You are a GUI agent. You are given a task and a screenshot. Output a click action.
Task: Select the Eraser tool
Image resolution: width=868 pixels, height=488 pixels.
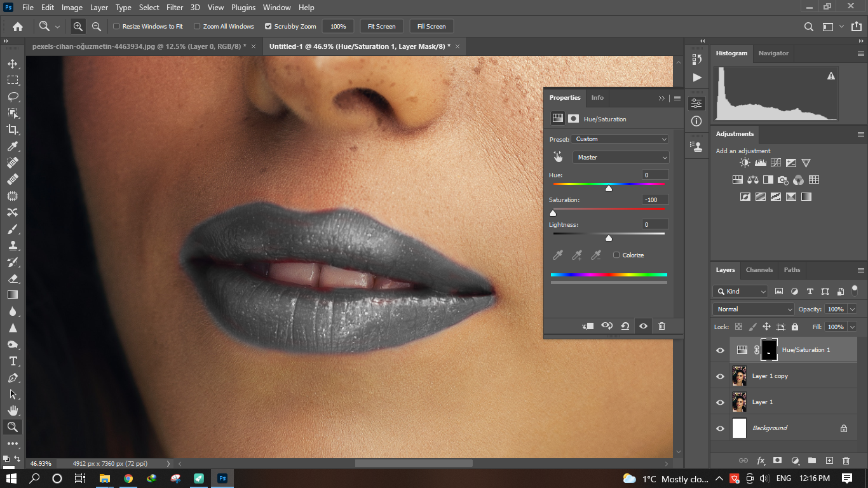pyautogui.click(x=13, y=278)
